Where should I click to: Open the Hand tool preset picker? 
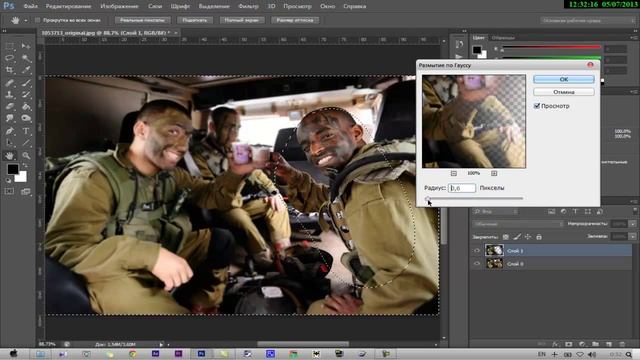click(26, 20)
